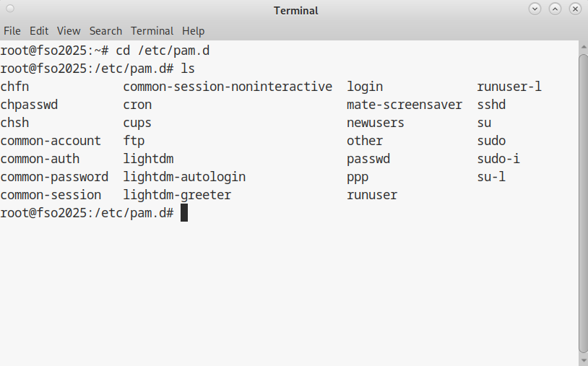Click the scrollbar down arrow

583,360
